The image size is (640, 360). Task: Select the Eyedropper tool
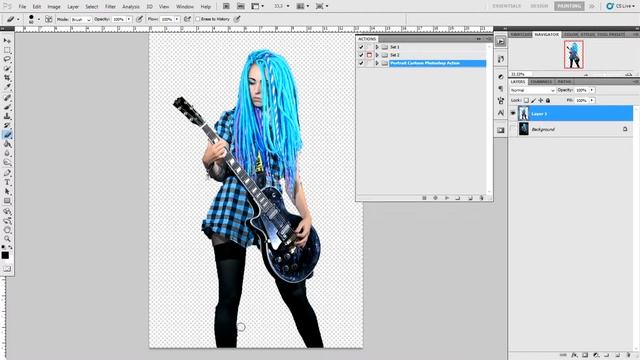coord(7,87)
